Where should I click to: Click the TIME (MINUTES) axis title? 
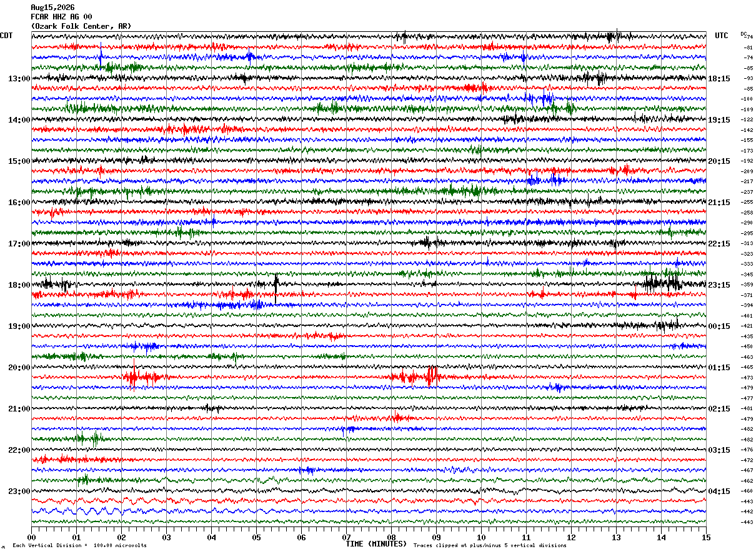click(376, 544)
